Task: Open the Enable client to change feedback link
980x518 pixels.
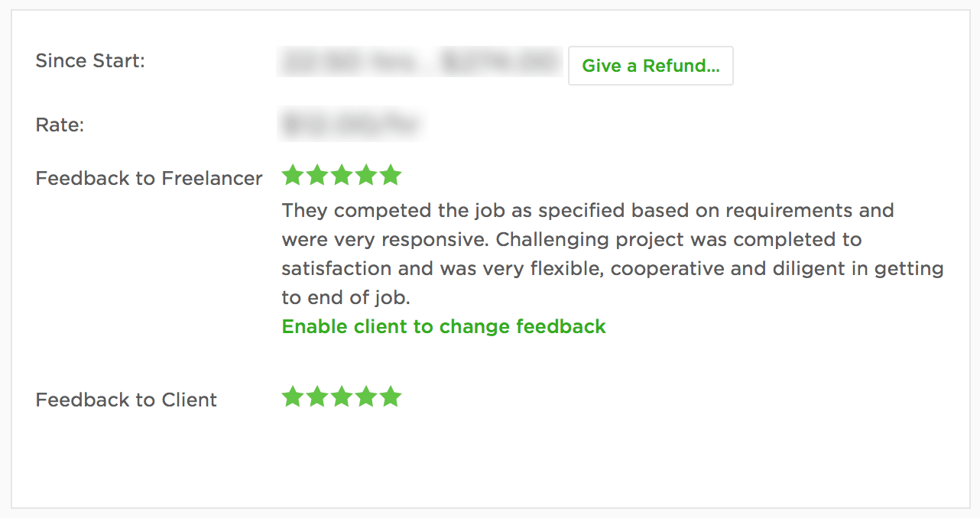Action: click(443, 327)
